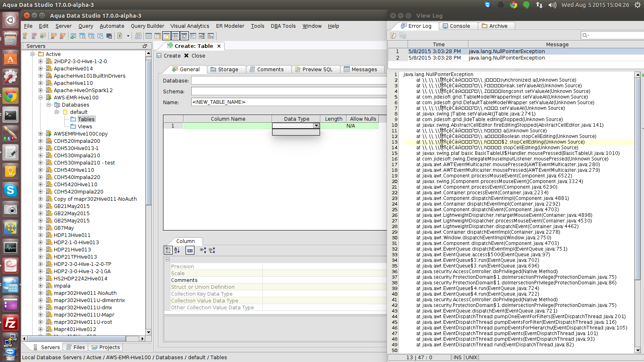Click the Servers tree horizontal scrollbar

coord(76,339)
